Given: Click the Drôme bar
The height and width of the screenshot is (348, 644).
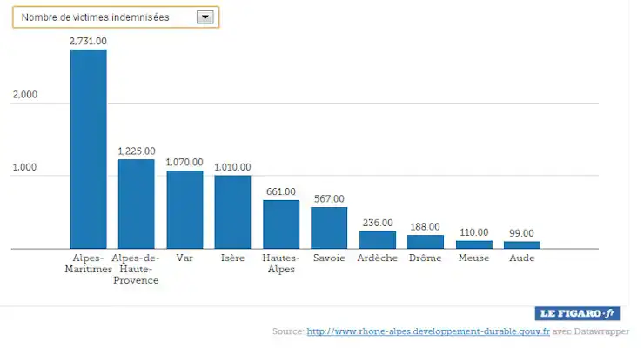Looking at the screenshot, I should coord(426,242).
